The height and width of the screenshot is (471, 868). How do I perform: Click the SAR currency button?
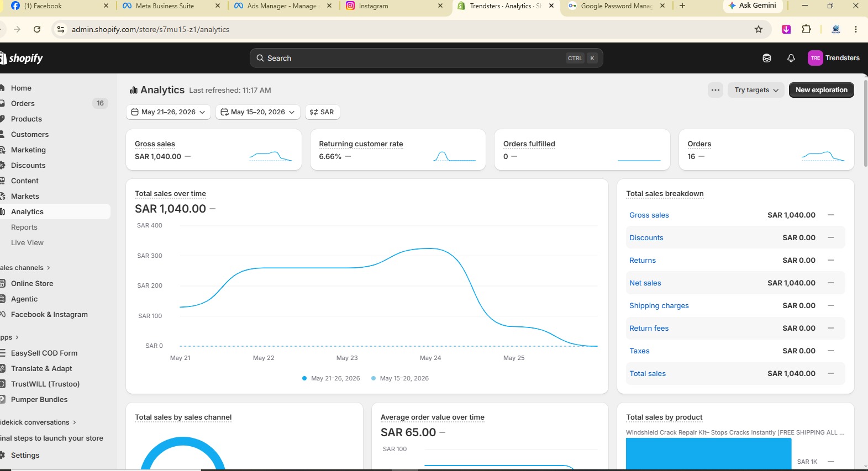tap(322, 112)
